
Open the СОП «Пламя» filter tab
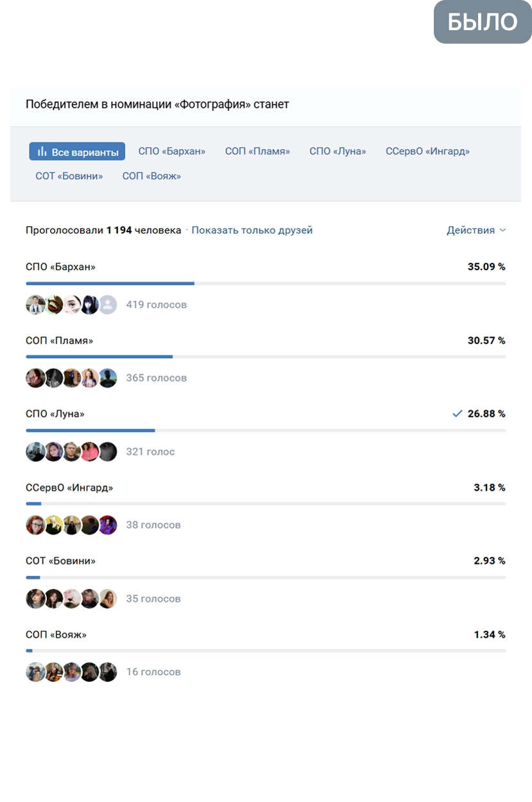(x=257, y=151)
